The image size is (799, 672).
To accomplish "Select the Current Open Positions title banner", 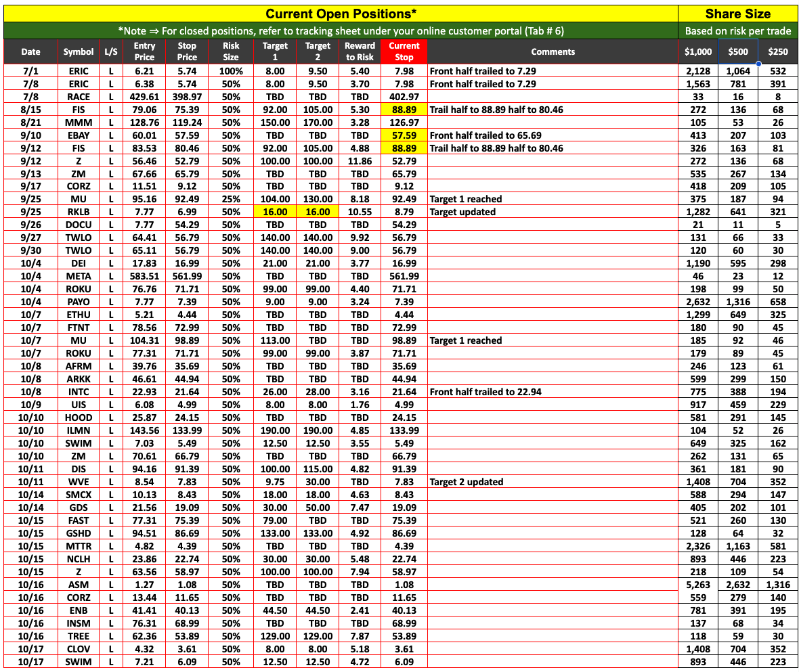I will tap(341, 13).
